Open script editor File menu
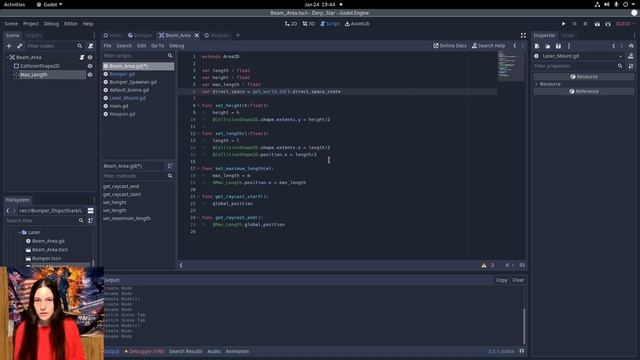 [x=107, y=46]
